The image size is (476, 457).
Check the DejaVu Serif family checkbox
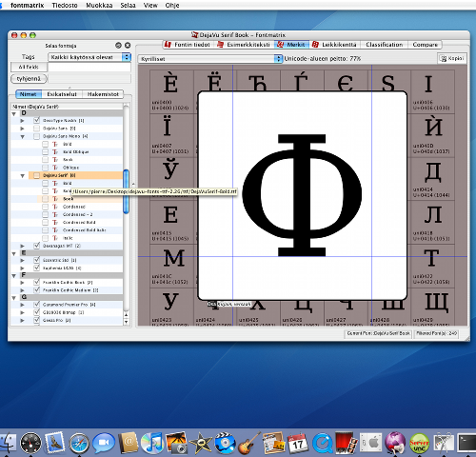click(x=36, y=175)
